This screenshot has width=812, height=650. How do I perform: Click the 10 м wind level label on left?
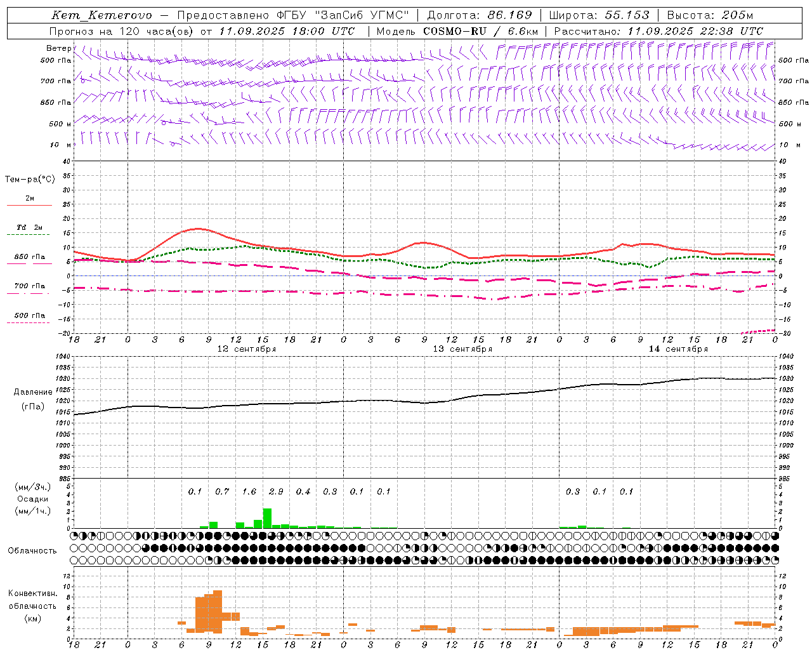[60, 145]
